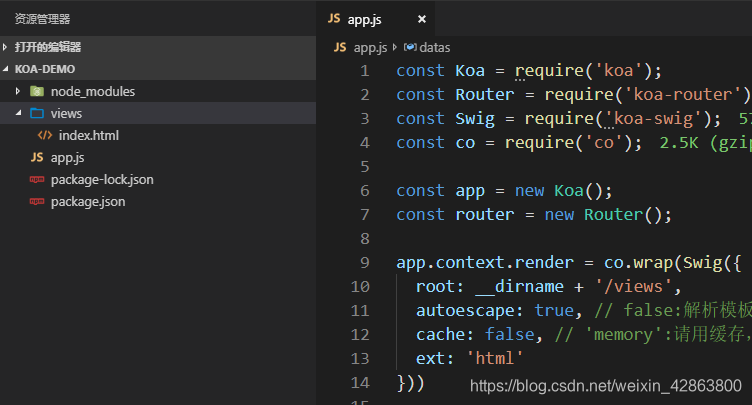Viewport: 752px width, 405px height.
Task: Click the HTML icon beside index.html
Action: tap(45, 135)
